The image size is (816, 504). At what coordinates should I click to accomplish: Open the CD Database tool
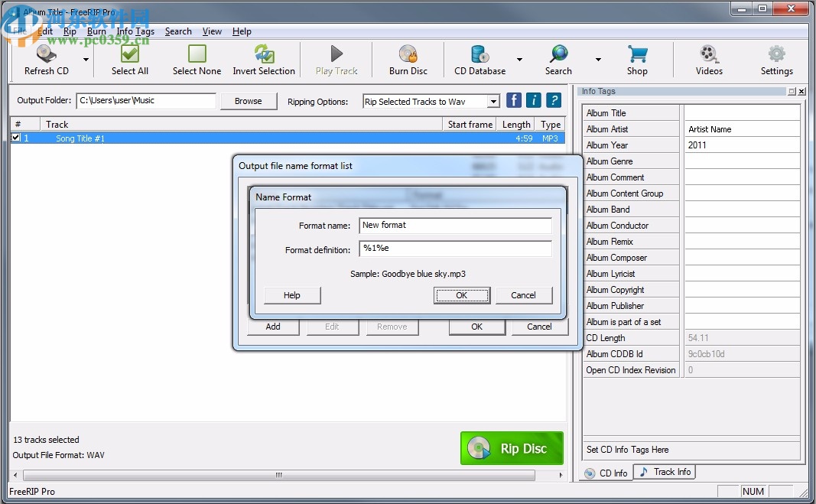[479, 59]
